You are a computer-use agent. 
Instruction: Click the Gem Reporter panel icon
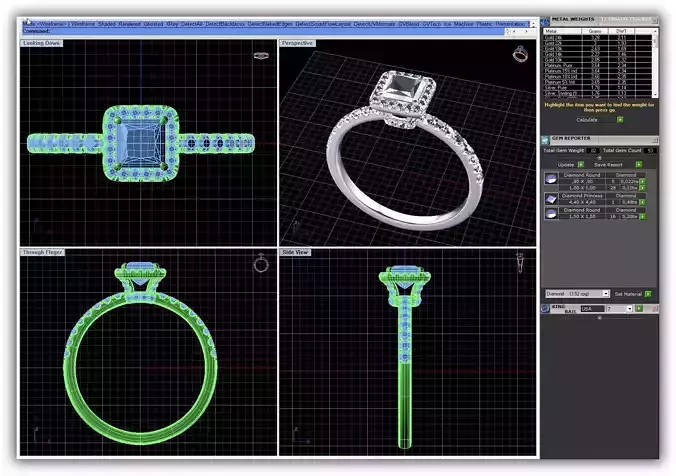[545, 140]
